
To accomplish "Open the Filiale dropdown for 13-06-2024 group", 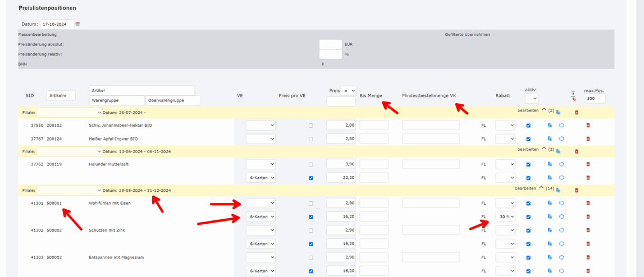I will tap(70, 151).
